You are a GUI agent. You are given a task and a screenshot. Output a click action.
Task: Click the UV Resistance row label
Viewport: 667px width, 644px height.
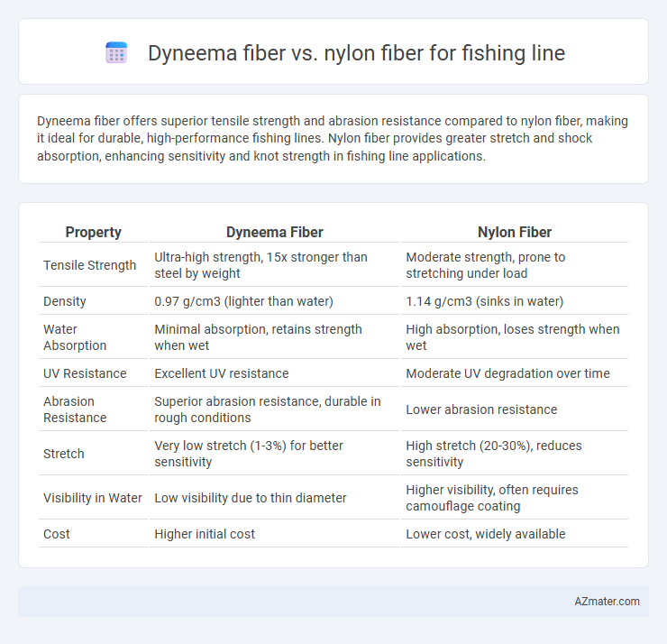[x=85, y=373]
